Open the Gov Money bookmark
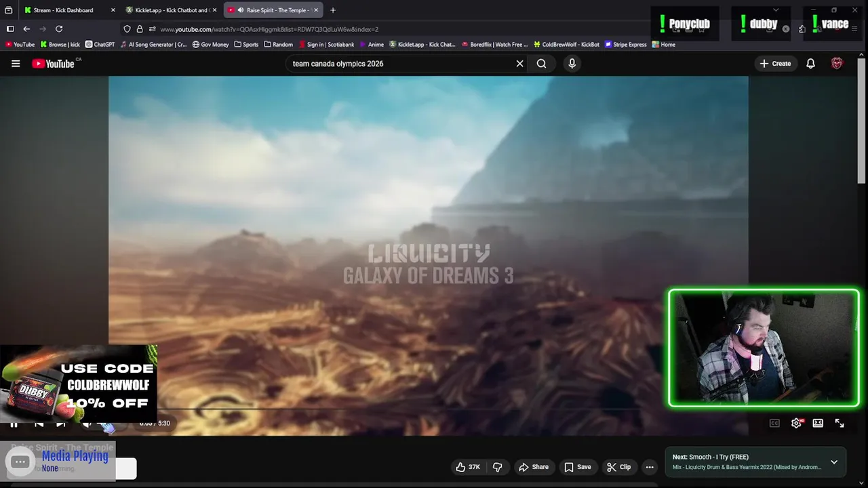The height and width of the screenshot is (488, 868). 210,45
